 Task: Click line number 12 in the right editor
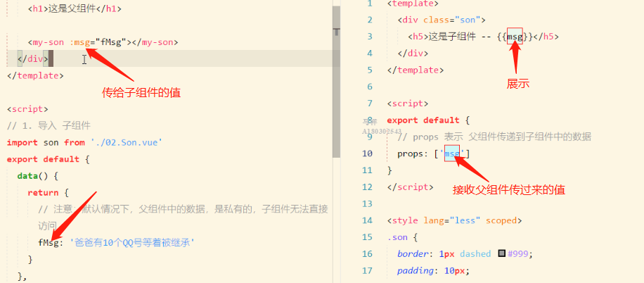point(367,187)
